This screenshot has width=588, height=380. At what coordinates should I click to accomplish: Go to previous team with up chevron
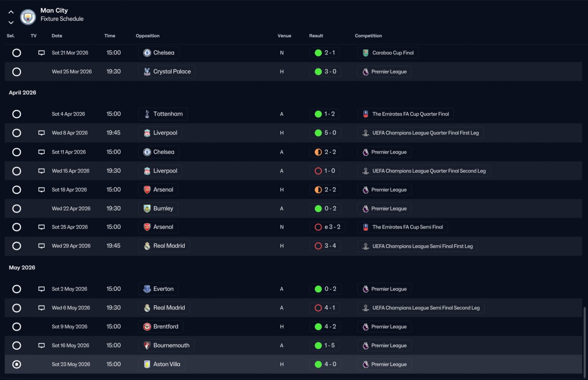11,12
